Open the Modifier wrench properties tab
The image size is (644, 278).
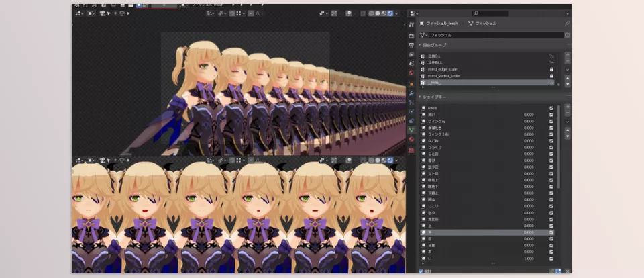pos(411,93)
